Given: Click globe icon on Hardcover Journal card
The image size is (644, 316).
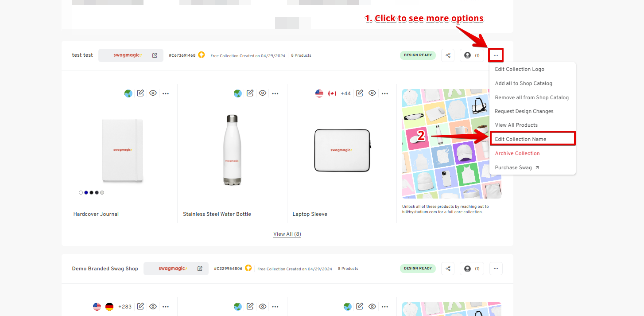Looking at the screenshot, I should point(128,94).
